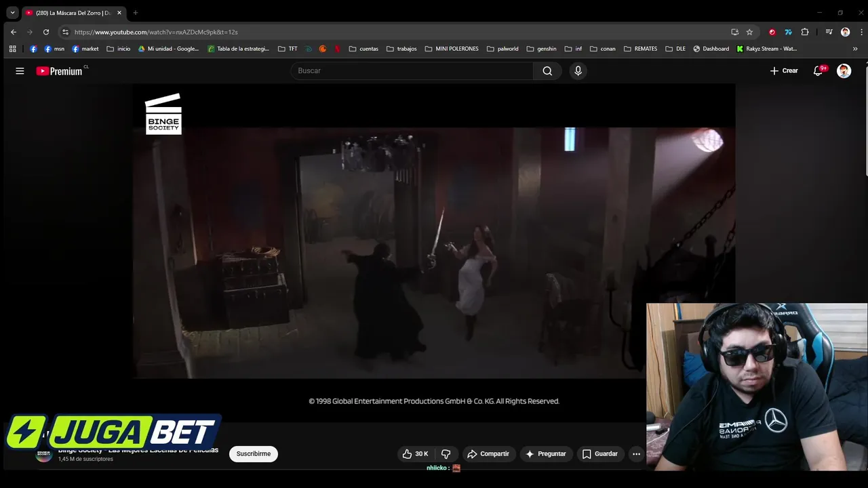Open the YouTube notifications bell
Image resolution: width=868 pixels, height=488 pixels.
pos(818,70)
